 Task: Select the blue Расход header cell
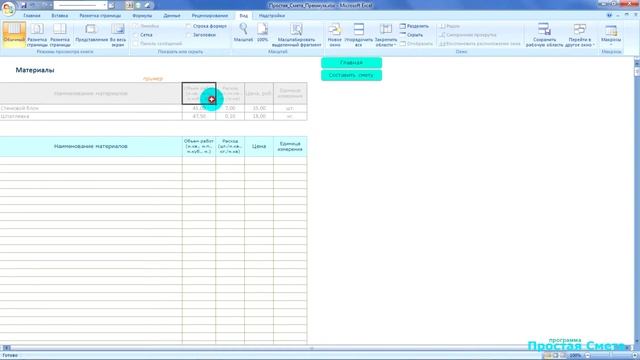coord(230,147)
